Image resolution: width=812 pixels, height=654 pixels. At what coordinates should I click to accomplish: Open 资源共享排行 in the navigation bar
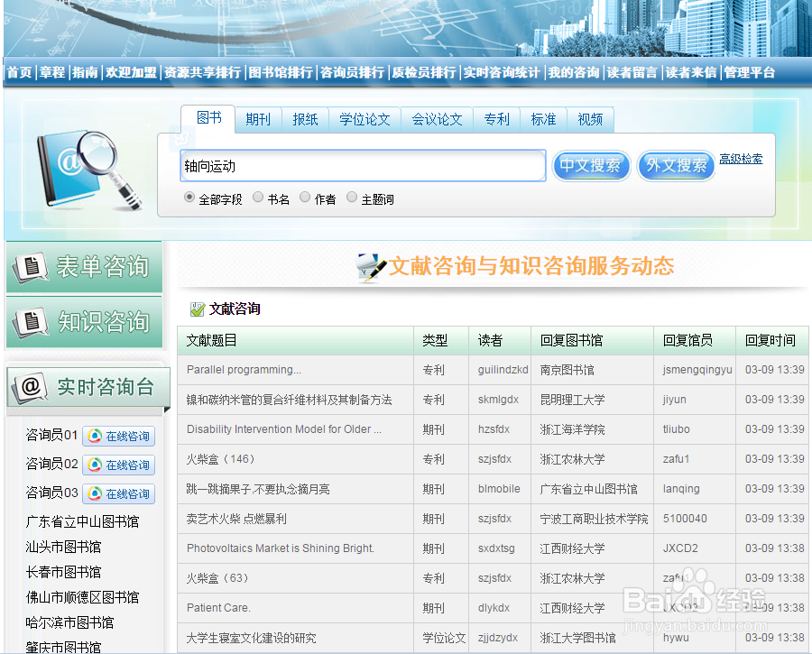click(x=202, y=72)
